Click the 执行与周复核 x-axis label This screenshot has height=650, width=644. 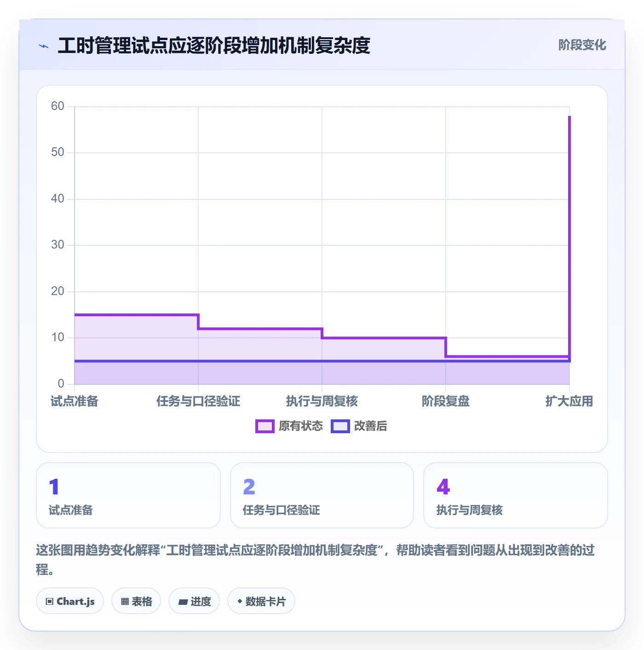click(322, 401)
